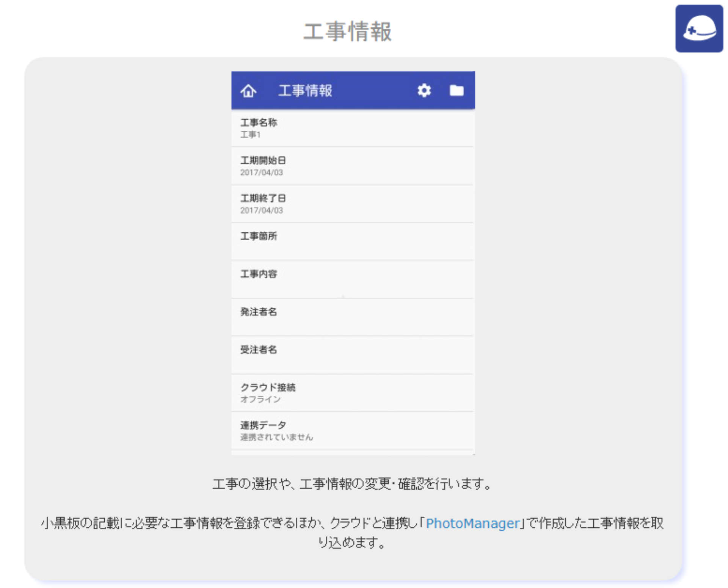This screenshot has height=588, width=728.
Task: Open the 連携データ entry
Action: click(353, 431)
